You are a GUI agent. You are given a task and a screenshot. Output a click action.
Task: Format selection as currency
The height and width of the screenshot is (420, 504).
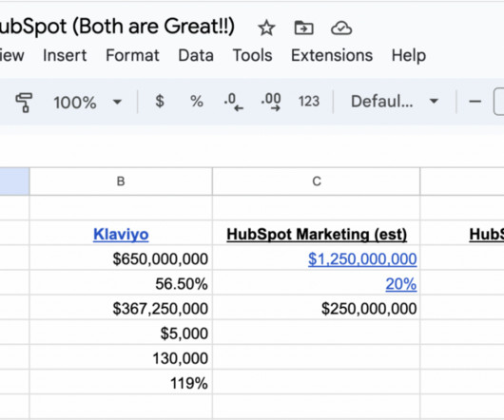[x=160, y=102]
